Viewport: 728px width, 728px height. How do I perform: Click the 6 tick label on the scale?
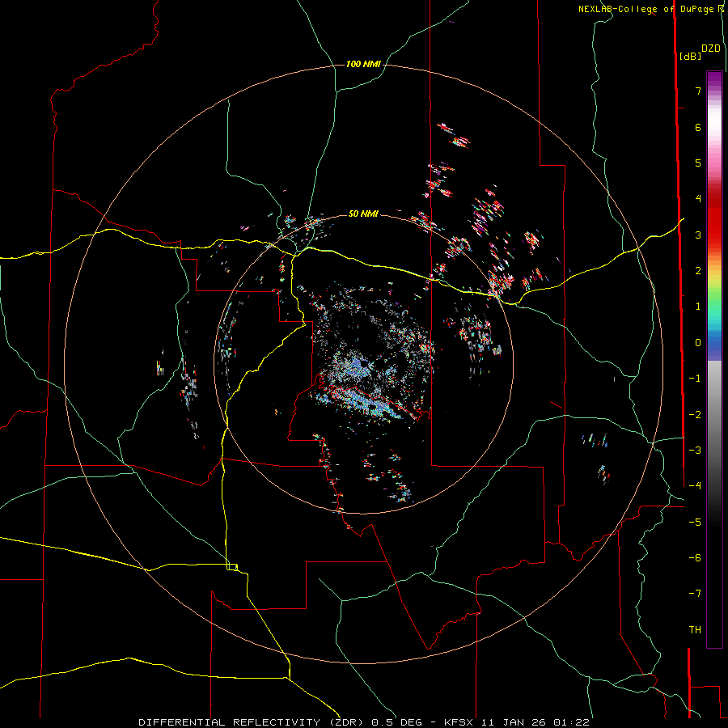pyautogui.click(x=698, y=127)
